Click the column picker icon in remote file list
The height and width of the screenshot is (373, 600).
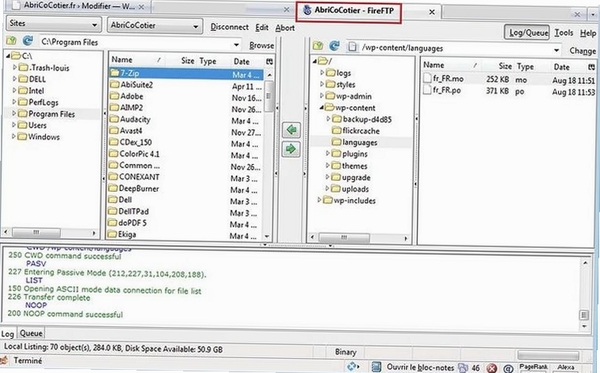591,67
